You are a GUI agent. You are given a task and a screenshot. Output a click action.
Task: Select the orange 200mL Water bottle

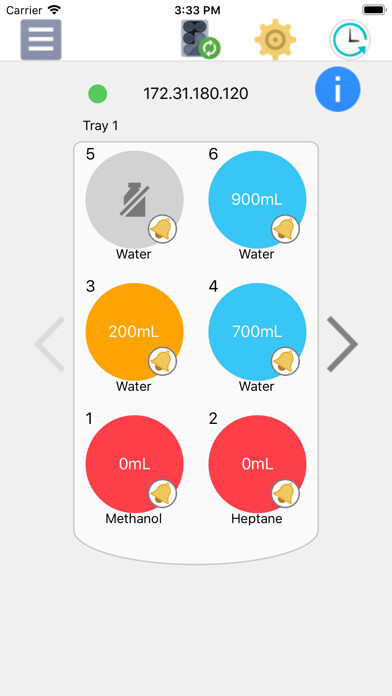[134, 332]
